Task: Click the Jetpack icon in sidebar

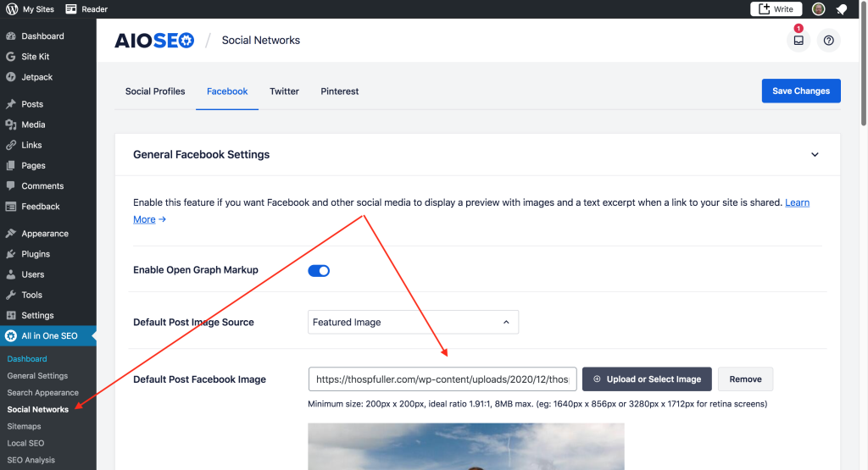Action: (10, 77)
